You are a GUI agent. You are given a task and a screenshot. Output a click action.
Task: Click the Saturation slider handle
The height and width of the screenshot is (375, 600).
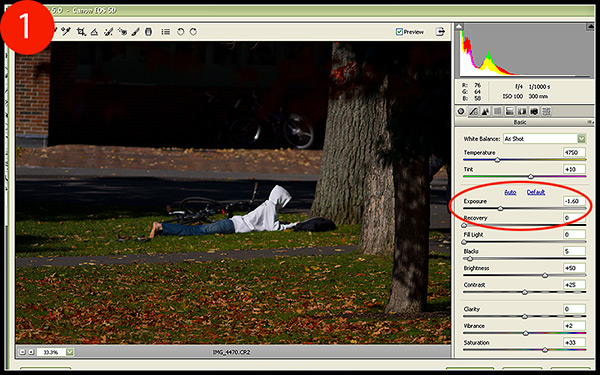[x=545, y=350]
